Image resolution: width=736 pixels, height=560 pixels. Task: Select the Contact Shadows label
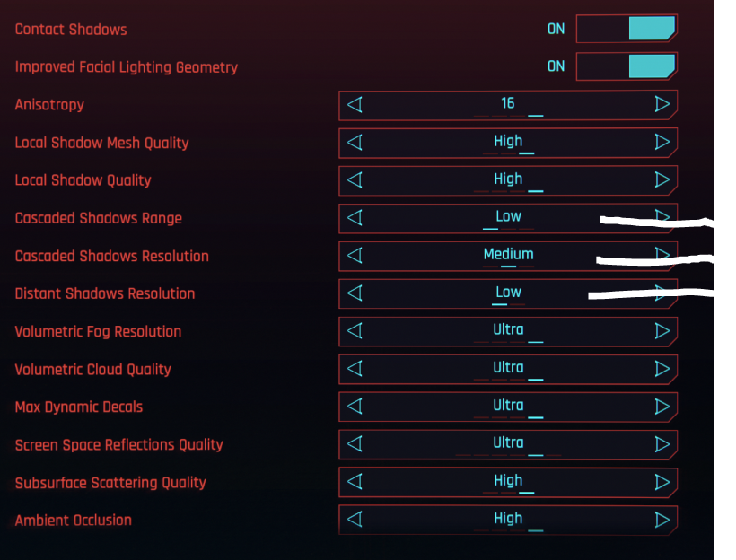[71, 29]
